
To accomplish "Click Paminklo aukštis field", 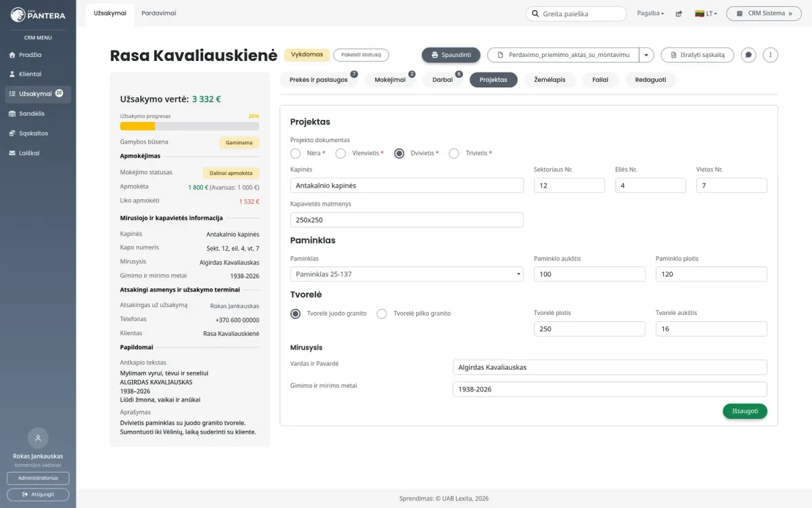I will (x=589, y=274).
